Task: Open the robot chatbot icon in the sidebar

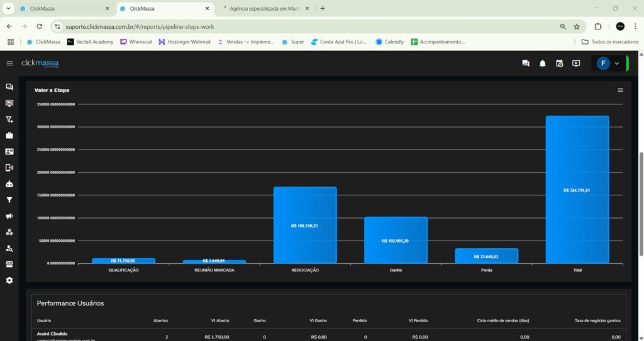Action: pos(9,184)
